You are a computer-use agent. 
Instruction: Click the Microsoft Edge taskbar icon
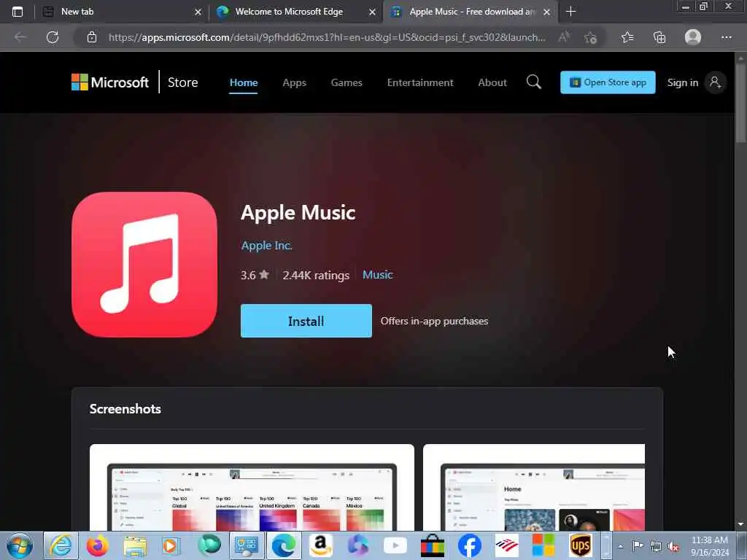click(284, 545)
